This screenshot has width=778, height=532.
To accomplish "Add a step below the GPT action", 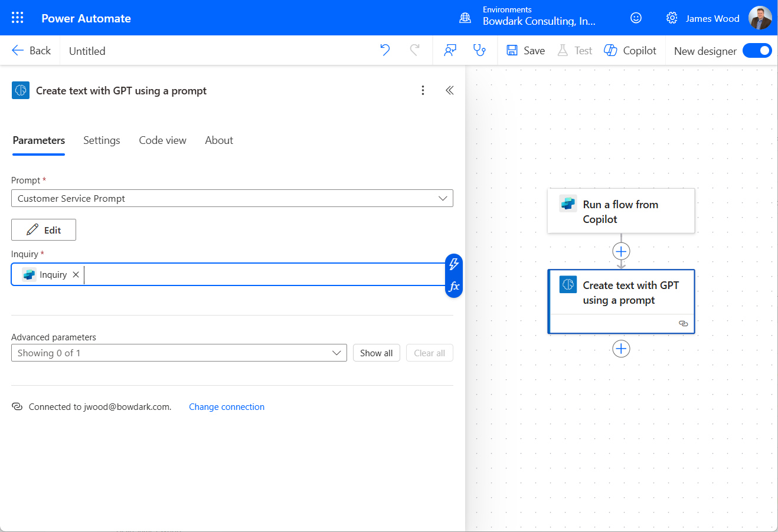I will click(621, 349).
